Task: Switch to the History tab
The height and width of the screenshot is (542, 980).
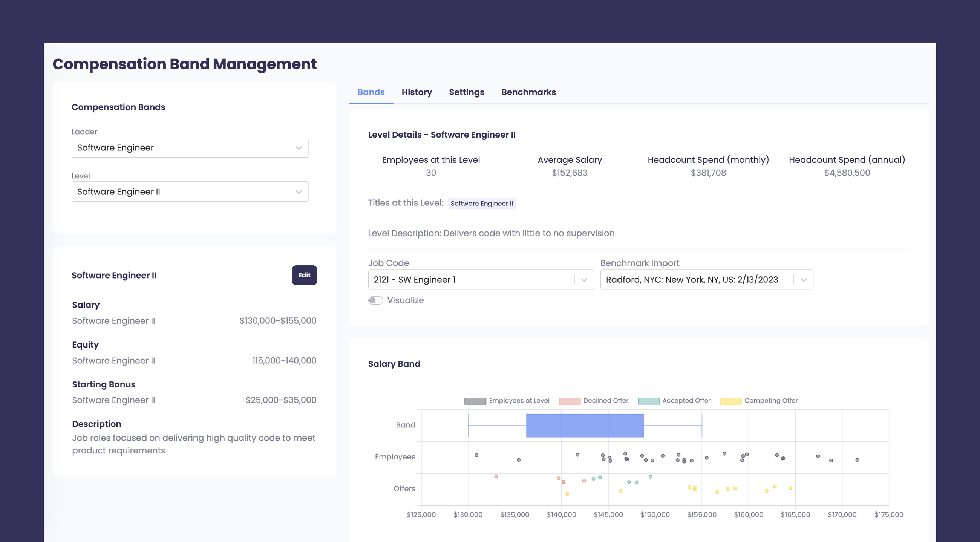Action: (x=416, y=92)
